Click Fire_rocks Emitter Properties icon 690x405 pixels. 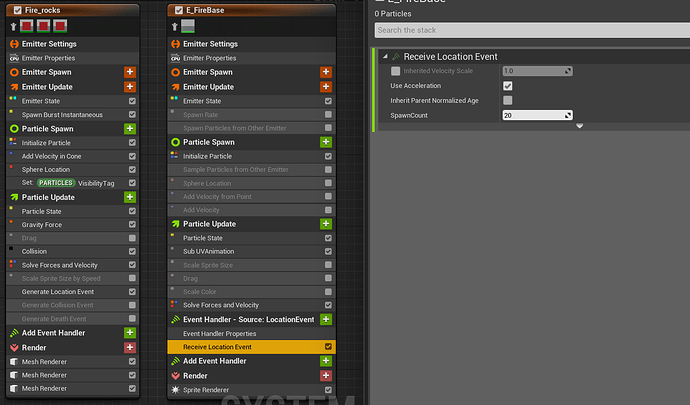point(14,58)
